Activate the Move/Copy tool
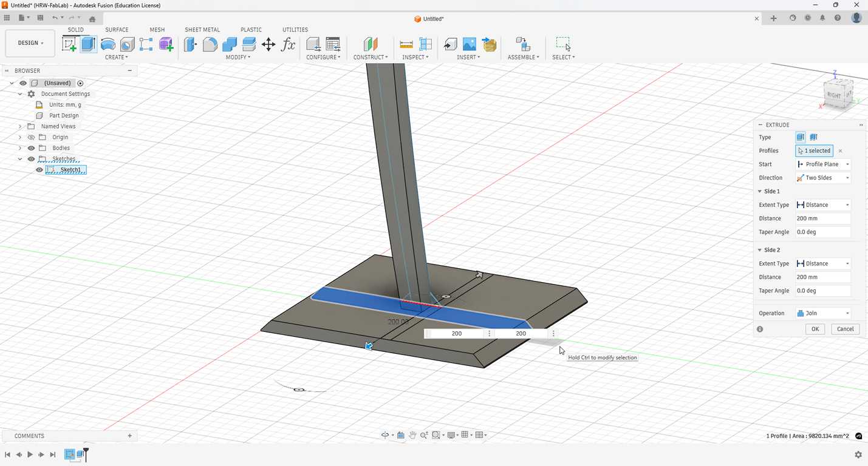The image size is (868, 466). pos(268,44)
